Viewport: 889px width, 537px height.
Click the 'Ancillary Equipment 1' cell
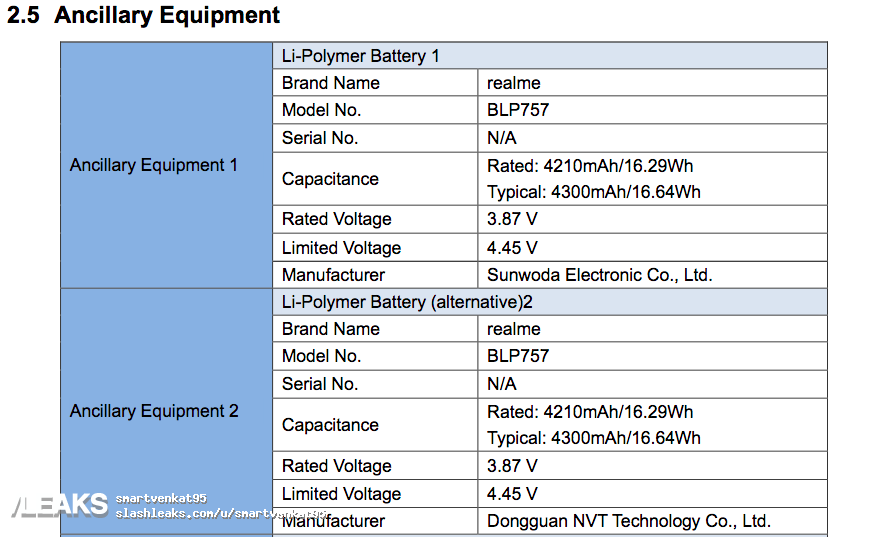(x=154, y=165)
